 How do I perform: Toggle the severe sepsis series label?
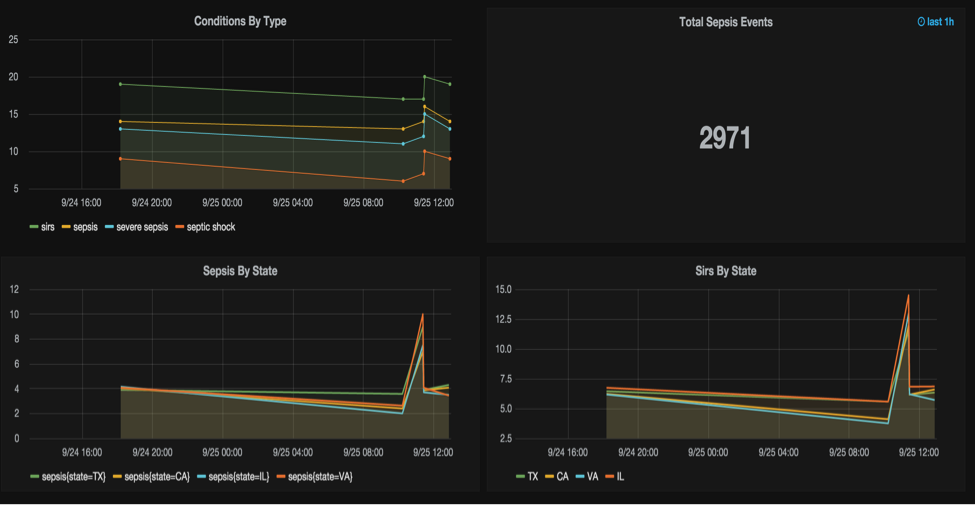[x=143, y=227]
